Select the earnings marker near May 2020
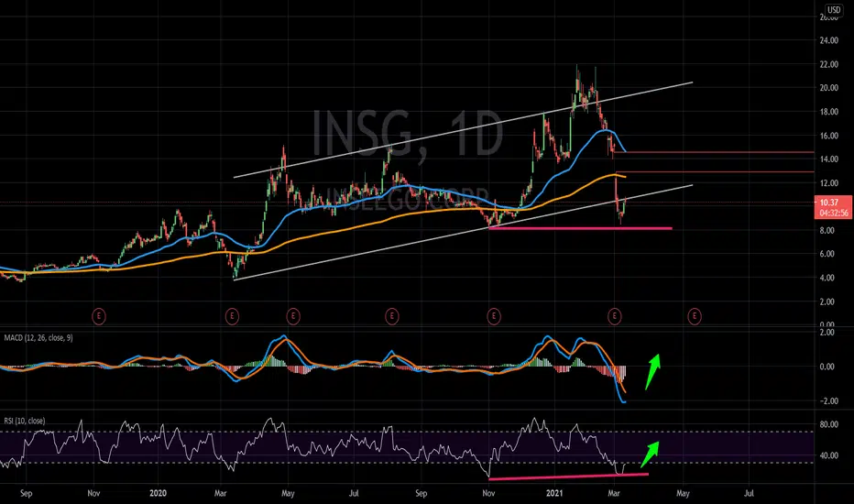Image resolution: width=854 pixels, height=504 pixels. pyautogui.click(x=293, y=316)
